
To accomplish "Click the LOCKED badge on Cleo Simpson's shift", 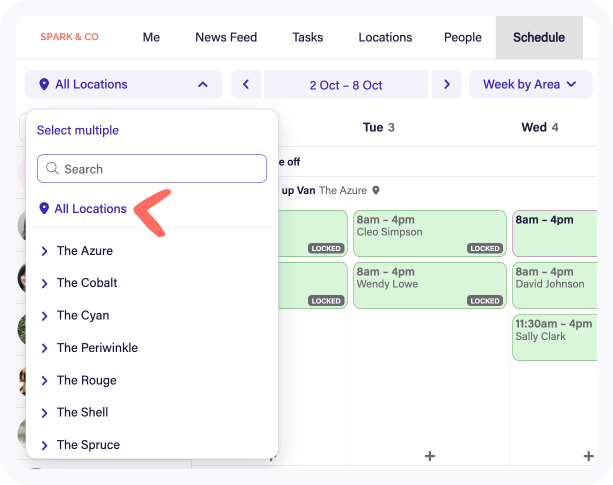I will point(485,249).
